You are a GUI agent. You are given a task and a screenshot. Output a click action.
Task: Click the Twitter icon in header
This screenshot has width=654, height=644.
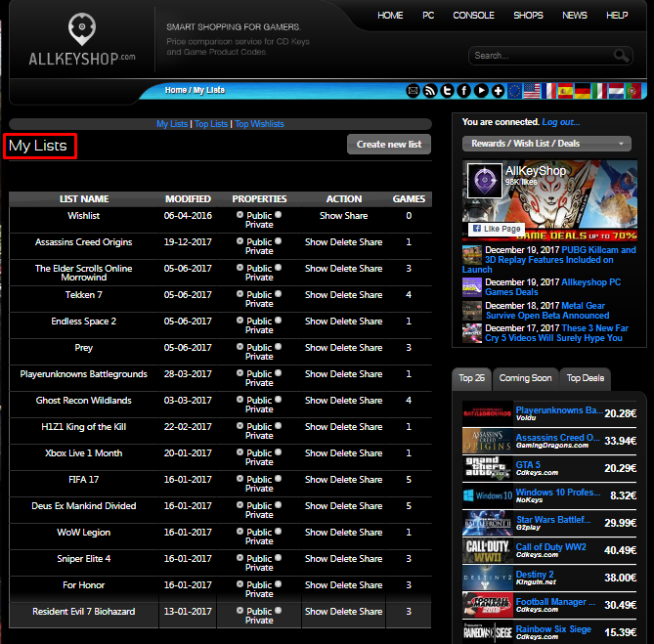pyautogui.click(x=447, y=91)
